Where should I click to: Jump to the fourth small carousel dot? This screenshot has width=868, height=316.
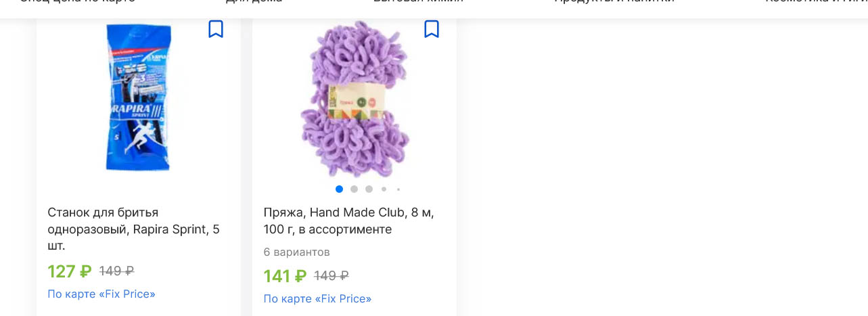click(x=384, y=189)
